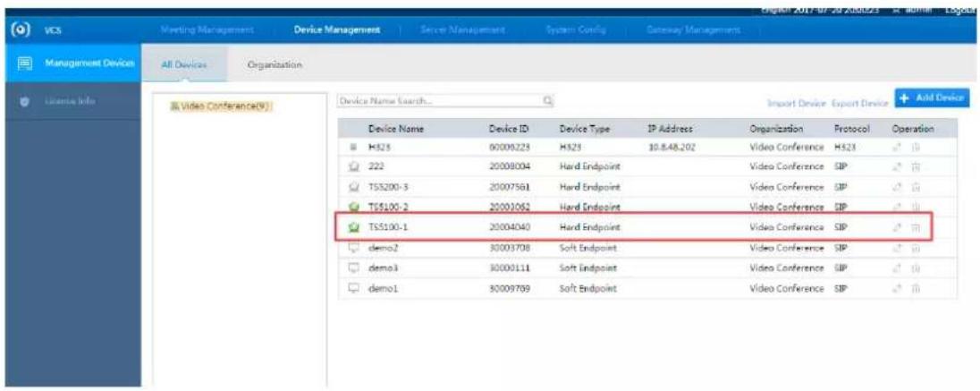Switch to the Organization tab

275,64
